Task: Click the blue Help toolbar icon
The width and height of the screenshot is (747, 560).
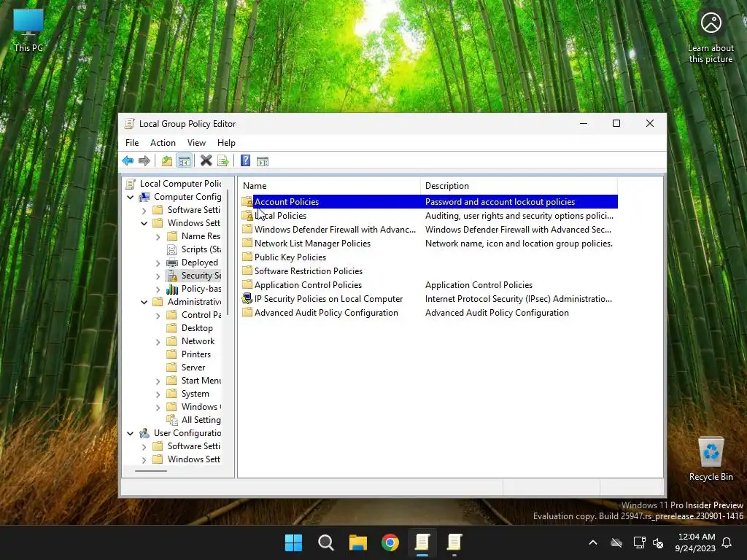Action: tap(245, 161)
